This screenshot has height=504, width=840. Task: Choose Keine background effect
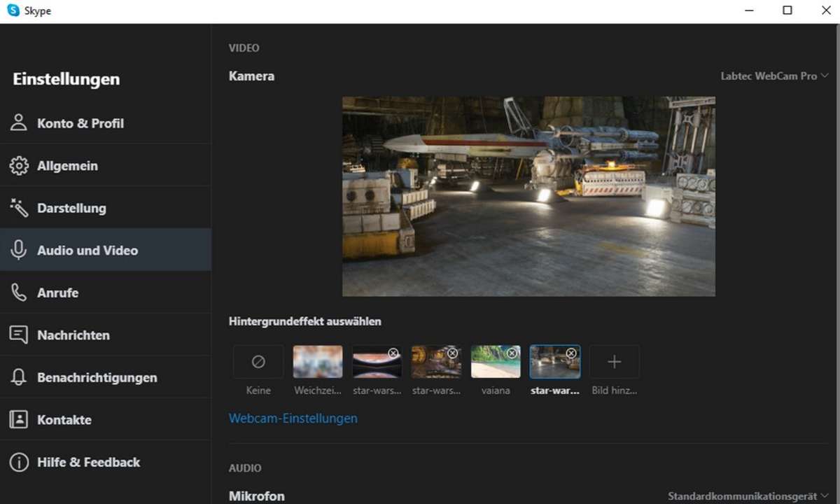pos(258,362)
